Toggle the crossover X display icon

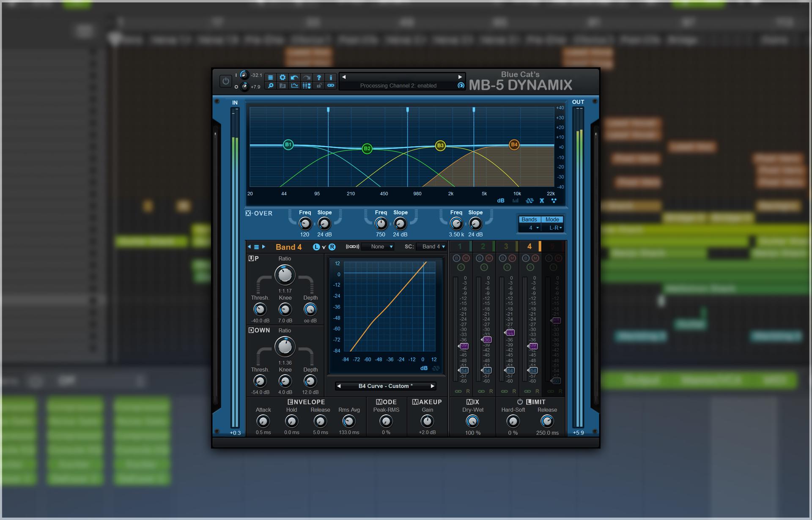pyautogui.click(x=542, y=201)
